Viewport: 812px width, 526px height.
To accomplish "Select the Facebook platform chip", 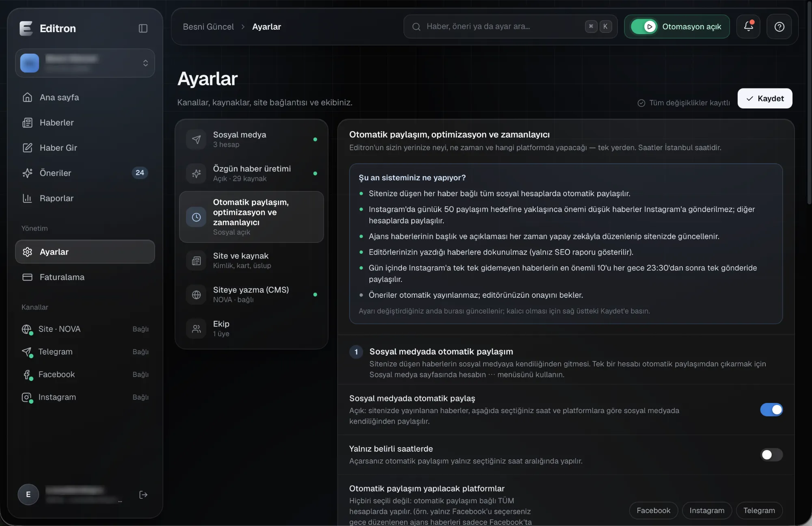I will click(653, 511).
